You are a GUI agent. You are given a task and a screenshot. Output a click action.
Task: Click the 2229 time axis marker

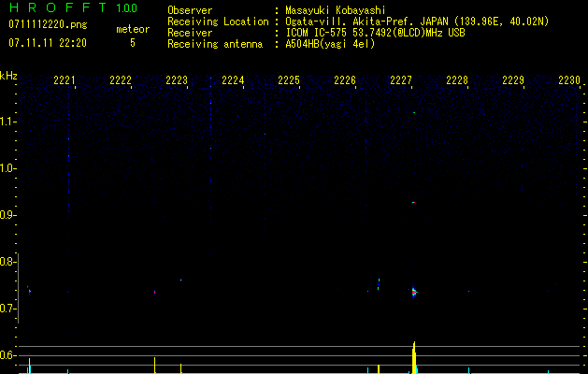point(513,80)
